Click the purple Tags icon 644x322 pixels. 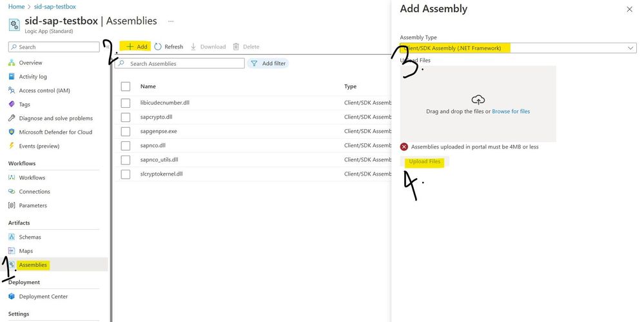coord(12,105)
